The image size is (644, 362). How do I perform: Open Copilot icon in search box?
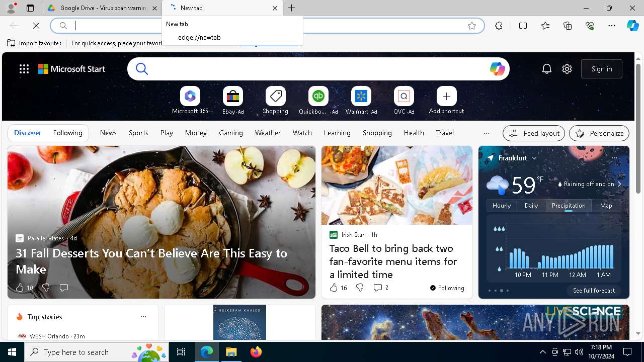click(x=497, y=69)
